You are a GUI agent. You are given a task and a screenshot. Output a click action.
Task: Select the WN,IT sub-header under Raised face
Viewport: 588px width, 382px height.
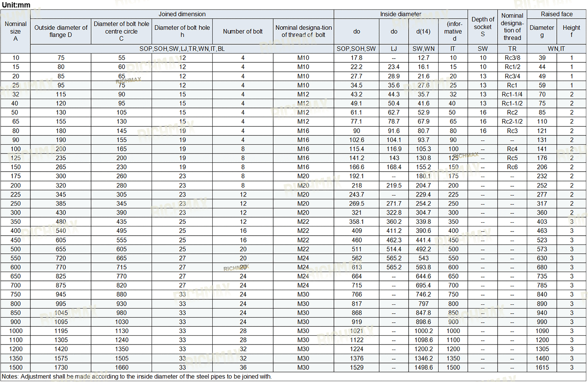(x=556, y=48)
